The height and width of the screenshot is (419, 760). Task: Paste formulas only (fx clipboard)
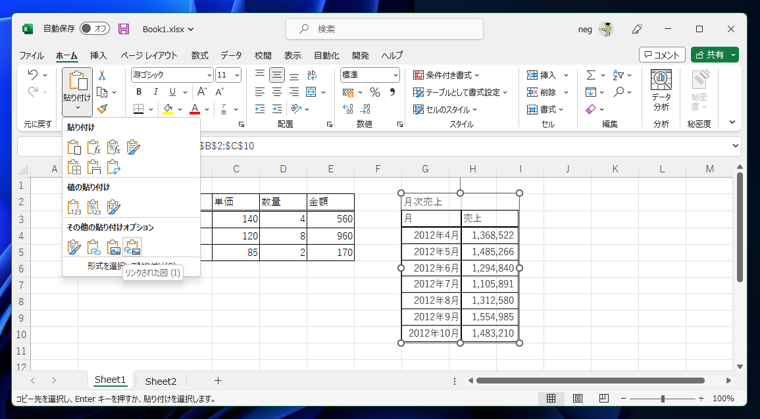(x=93, y=147)
